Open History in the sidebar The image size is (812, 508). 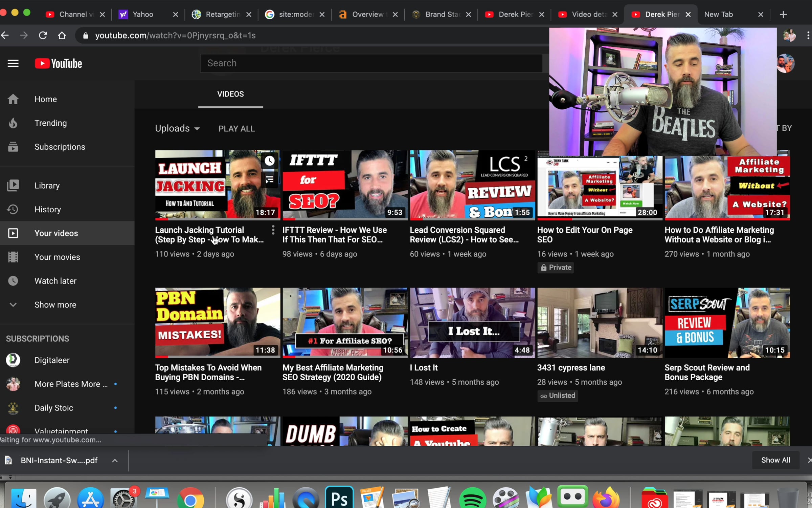[x=67, y=209]
